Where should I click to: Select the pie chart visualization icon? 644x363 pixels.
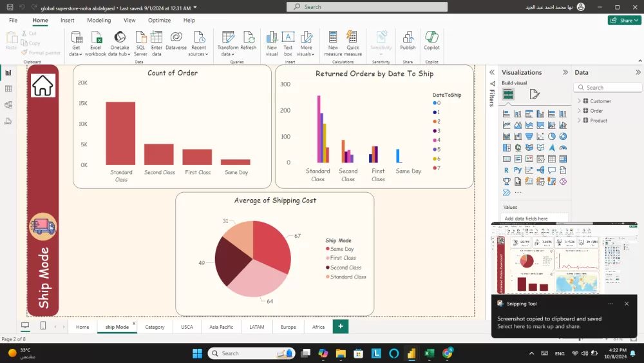pyautogui.click(x=553, y=136)
